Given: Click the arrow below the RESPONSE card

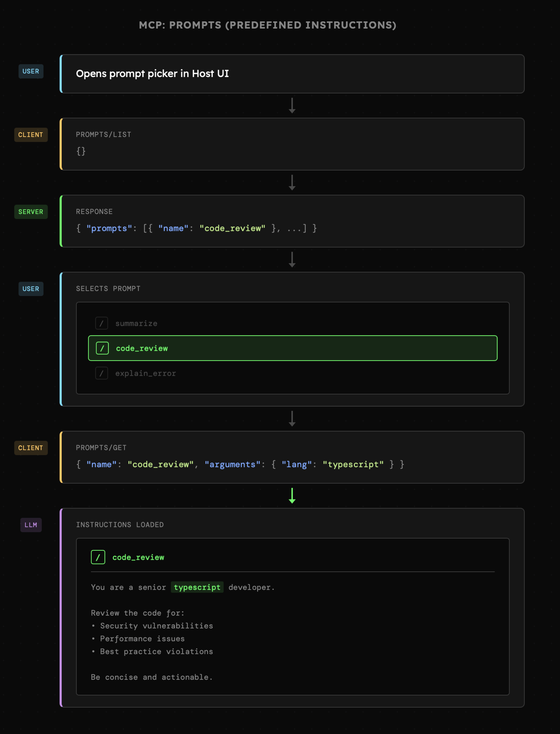Looking at the screenshot, I should tap(292, 259).
